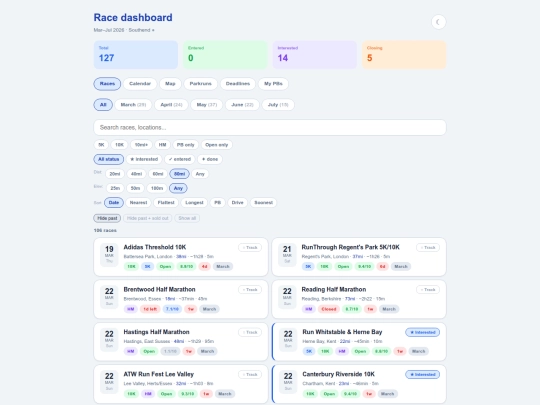
Task: Filter races by July
Action: point(278,105)
